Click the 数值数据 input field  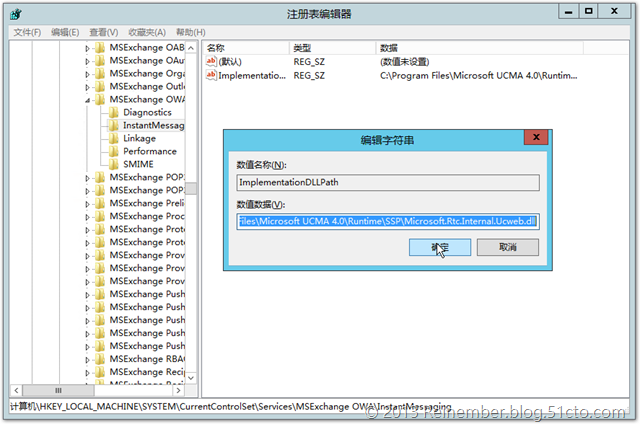click(x=387, y=221)
